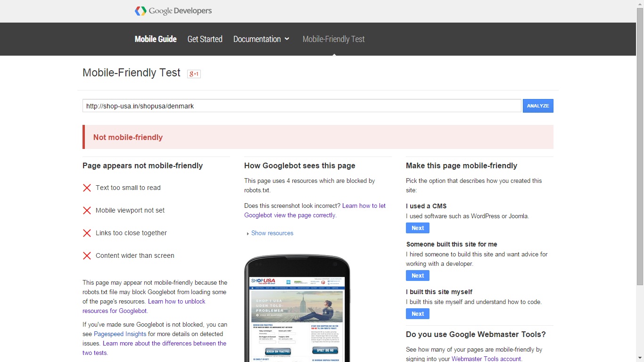Click Next under I used a CMS
This screenshot has height=362, width=644.
418,228
